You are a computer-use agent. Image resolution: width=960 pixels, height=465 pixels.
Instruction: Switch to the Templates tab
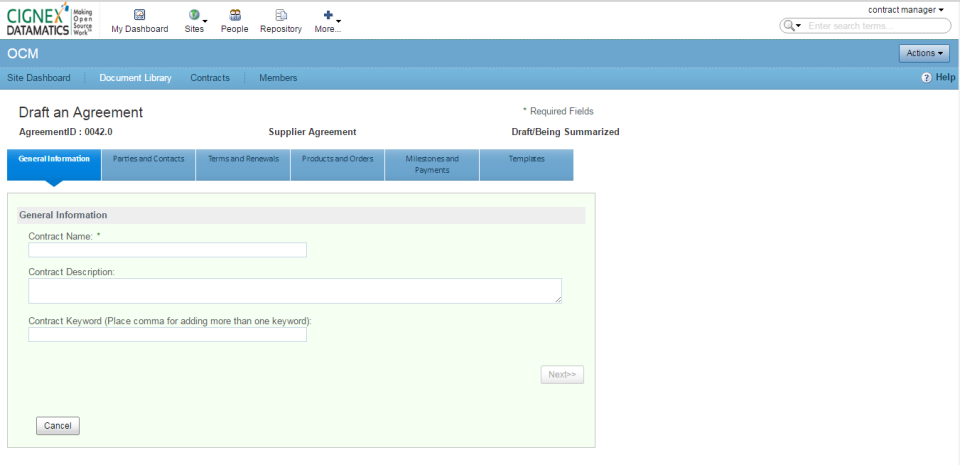527,165
